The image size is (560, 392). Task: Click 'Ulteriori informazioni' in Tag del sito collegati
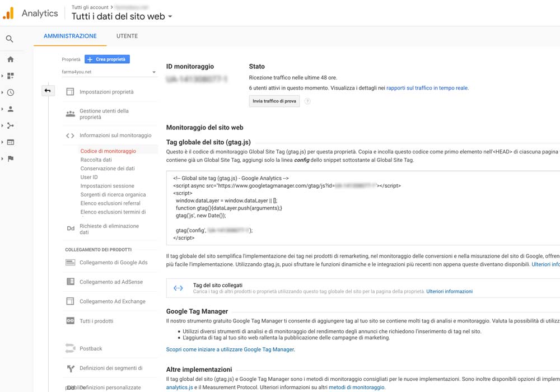coord(449,291)
